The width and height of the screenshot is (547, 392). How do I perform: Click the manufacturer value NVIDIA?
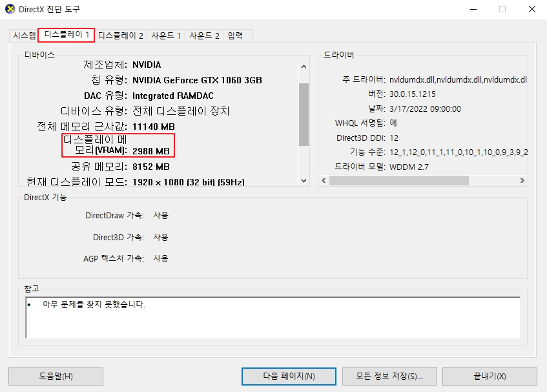(147, 65)
